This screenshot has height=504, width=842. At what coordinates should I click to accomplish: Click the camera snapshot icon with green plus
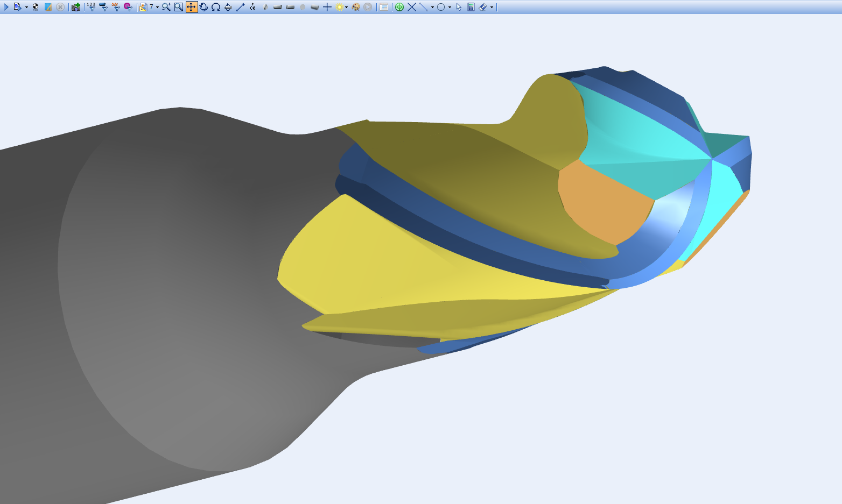pos(76,7)
